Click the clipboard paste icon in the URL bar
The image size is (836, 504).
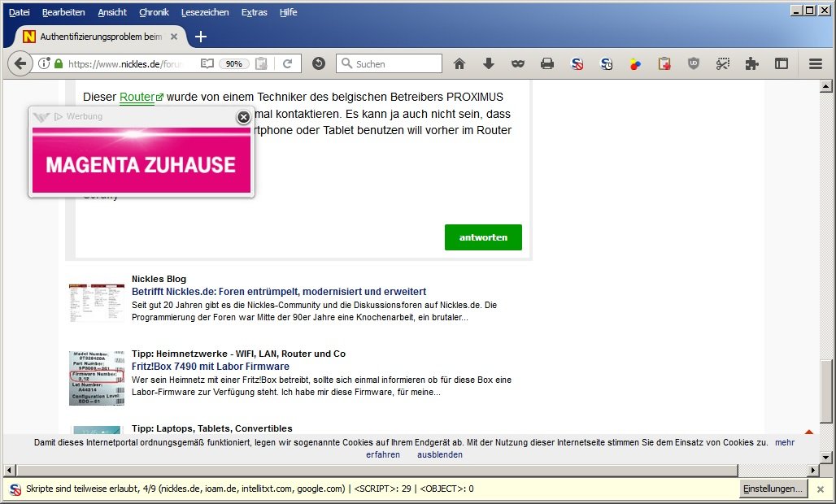(x=261, y=64)
